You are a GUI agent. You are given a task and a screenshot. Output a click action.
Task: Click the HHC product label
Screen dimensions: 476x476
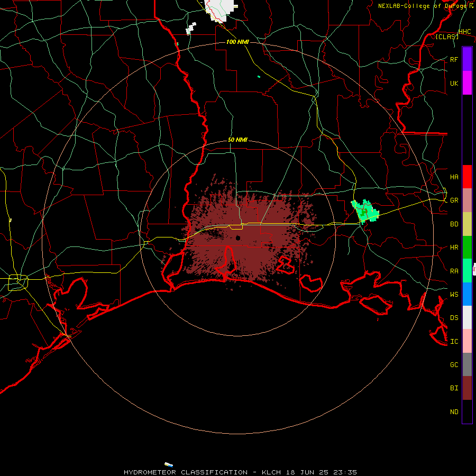(464, 31)
